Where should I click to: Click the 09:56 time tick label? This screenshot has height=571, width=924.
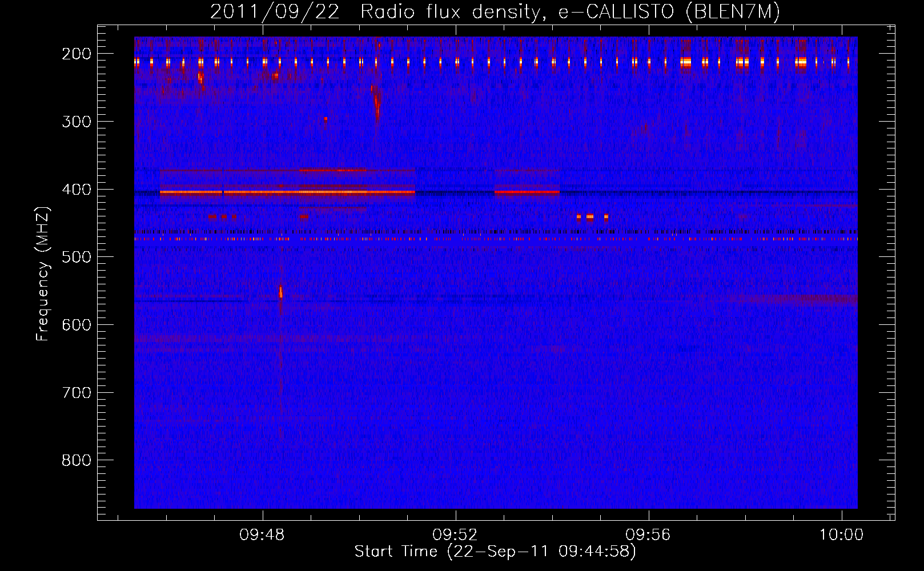pyautogui.click(x=648, y=535)
